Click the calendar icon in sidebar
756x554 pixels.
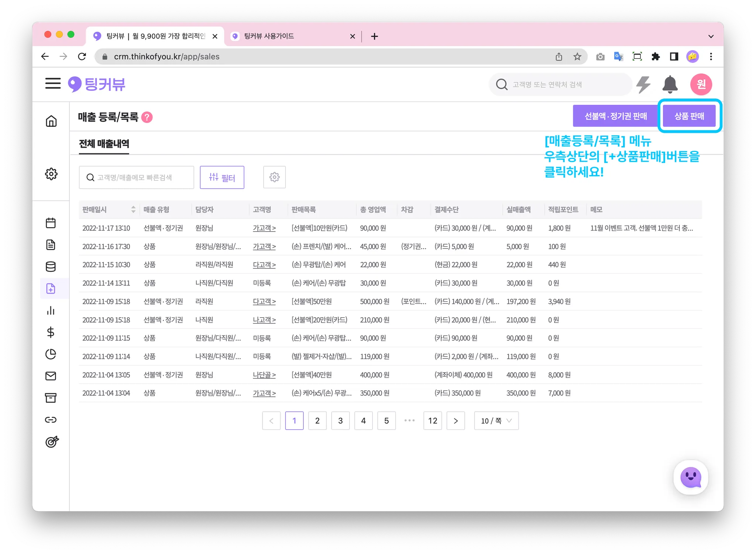point(51,223)
